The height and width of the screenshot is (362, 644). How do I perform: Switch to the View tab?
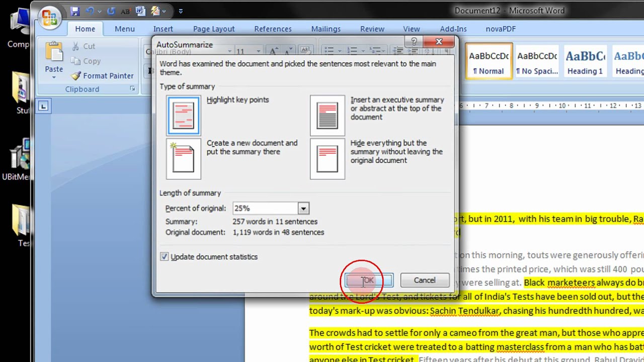point(411,29)
